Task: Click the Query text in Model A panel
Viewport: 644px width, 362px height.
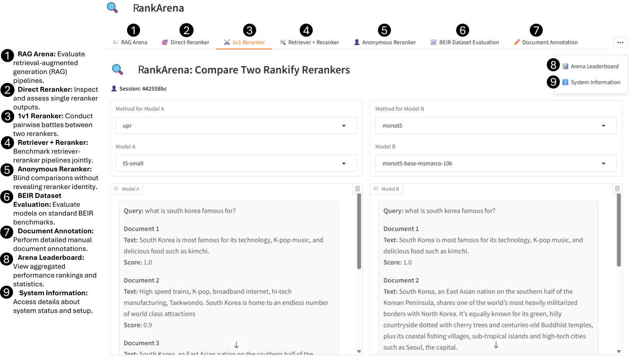Action: point(180,211)
